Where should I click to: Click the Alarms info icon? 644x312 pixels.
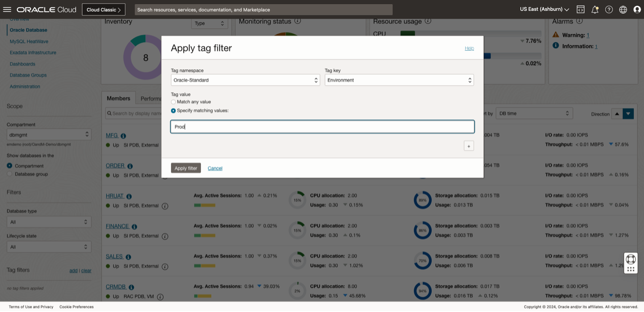pos(580,21)
